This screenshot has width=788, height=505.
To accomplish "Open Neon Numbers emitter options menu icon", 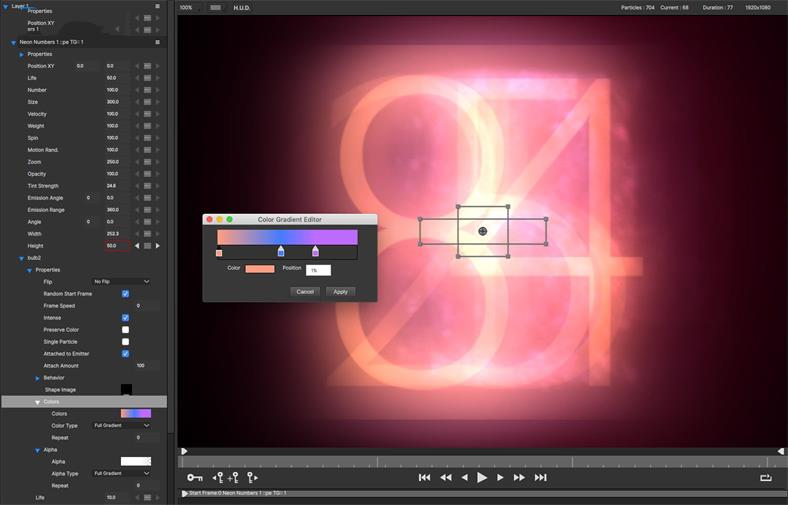I will tap(157, 42).
